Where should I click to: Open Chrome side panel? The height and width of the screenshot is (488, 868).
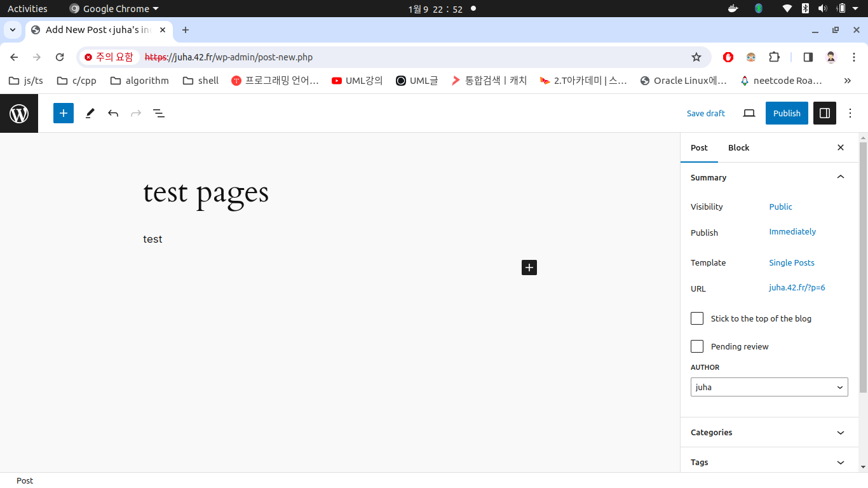[x=808, y=57]
